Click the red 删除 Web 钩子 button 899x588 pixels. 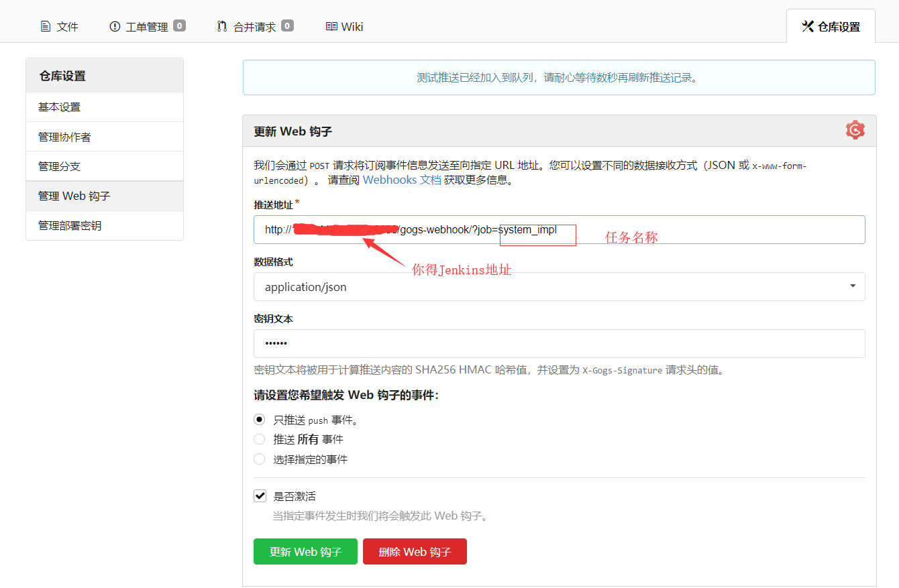pyautogui.click(x=415, y=552)
